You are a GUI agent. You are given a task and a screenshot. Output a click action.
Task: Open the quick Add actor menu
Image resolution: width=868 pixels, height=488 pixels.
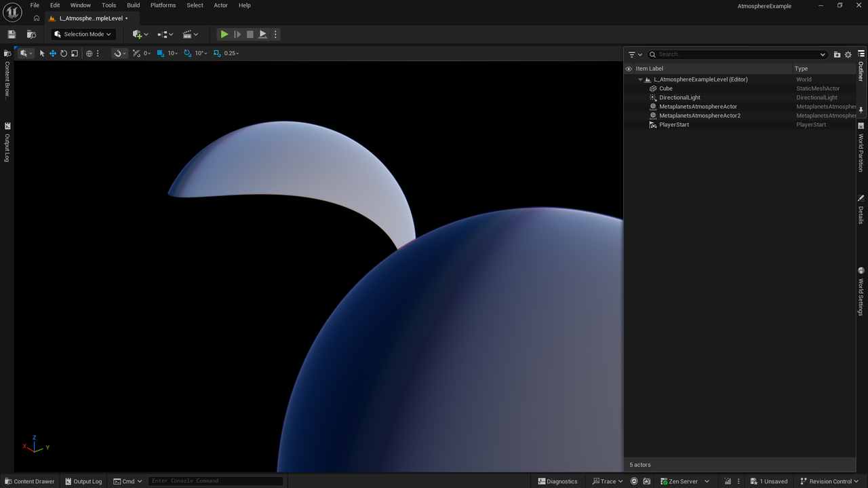[140, 34]
